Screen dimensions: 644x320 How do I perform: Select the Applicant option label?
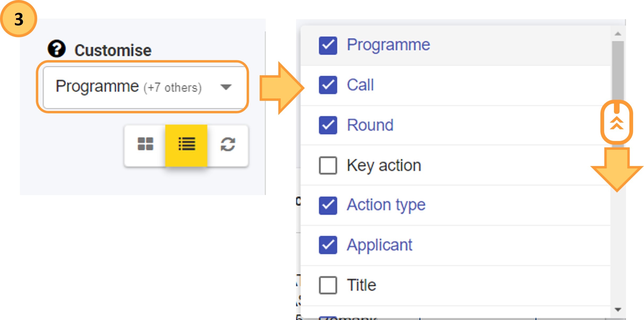pyautogui.click(x=380, y=245)
